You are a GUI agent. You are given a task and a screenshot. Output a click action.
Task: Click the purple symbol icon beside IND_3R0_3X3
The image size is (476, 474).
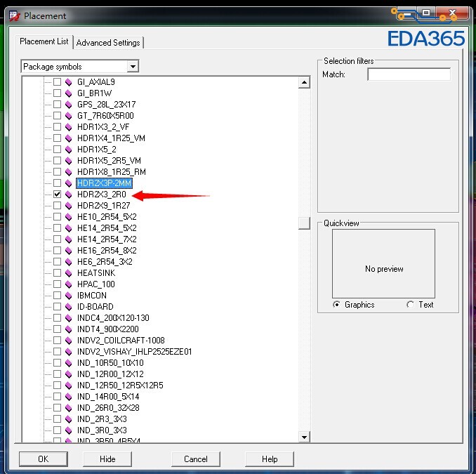coord(69,430)
